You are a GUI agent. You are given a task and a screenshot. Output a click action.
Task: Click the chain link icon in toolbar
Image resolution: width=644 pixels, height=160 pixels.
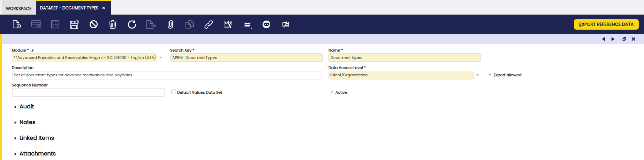tap(209, 24)
